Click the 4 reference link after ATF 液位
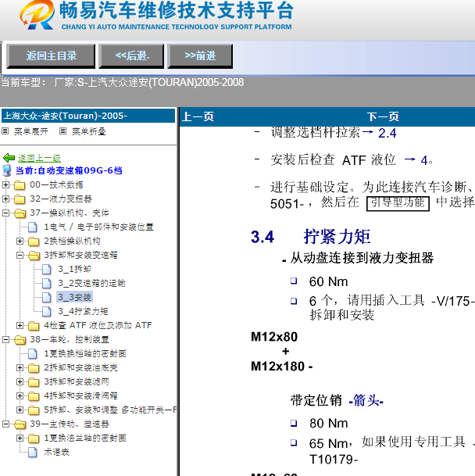 424,160
